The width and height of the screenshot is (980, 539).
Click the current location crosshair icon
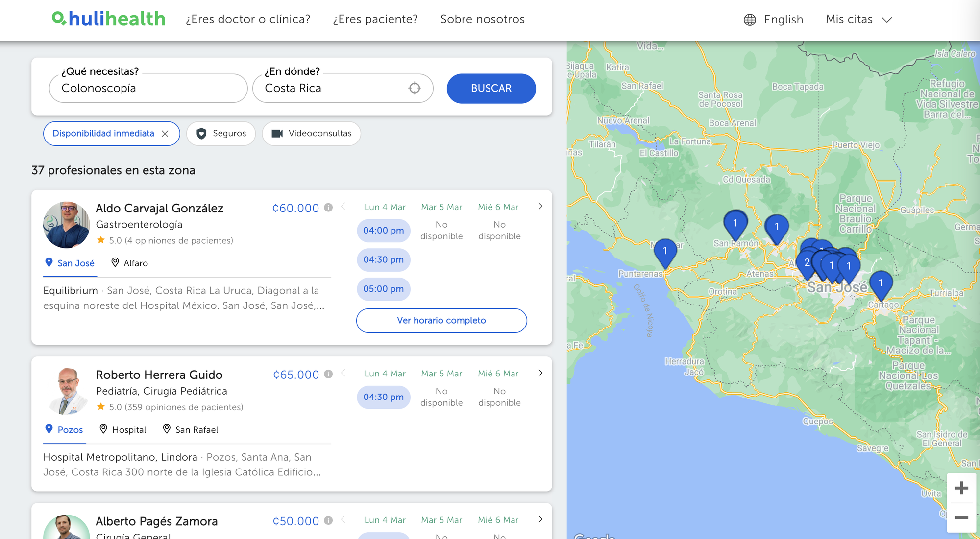[x=415, y=88]
